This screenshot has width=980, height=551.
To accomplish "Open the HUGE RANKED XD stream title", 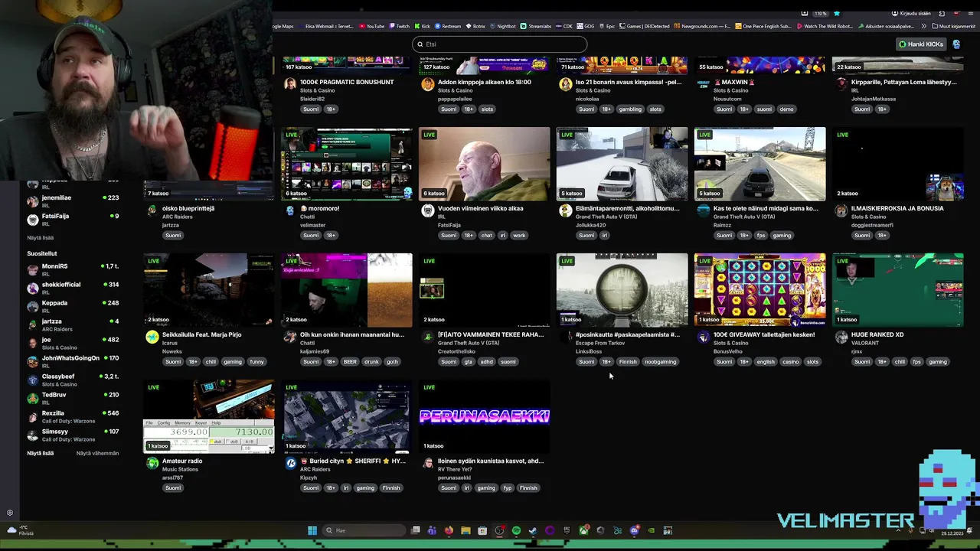I will pyautogui.click(x=877, y=334).
